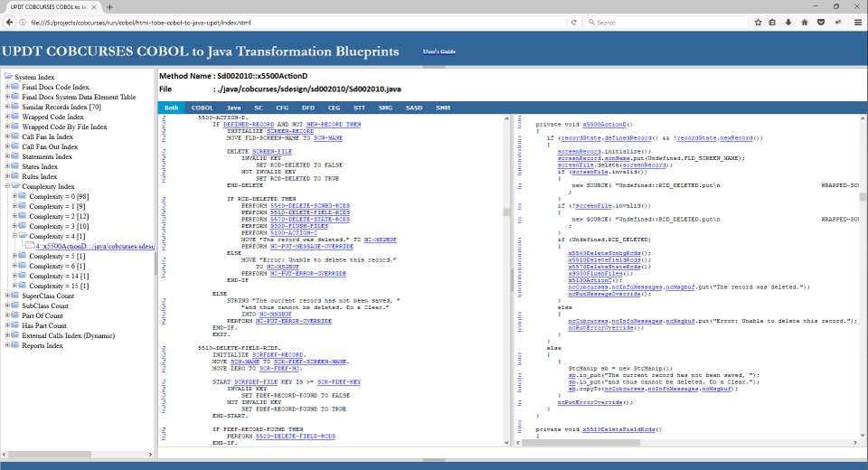This screenshot has height=470, width=868.
Task: Click the browser home icon
Action: pyautogui.click(x=804, y=22)
